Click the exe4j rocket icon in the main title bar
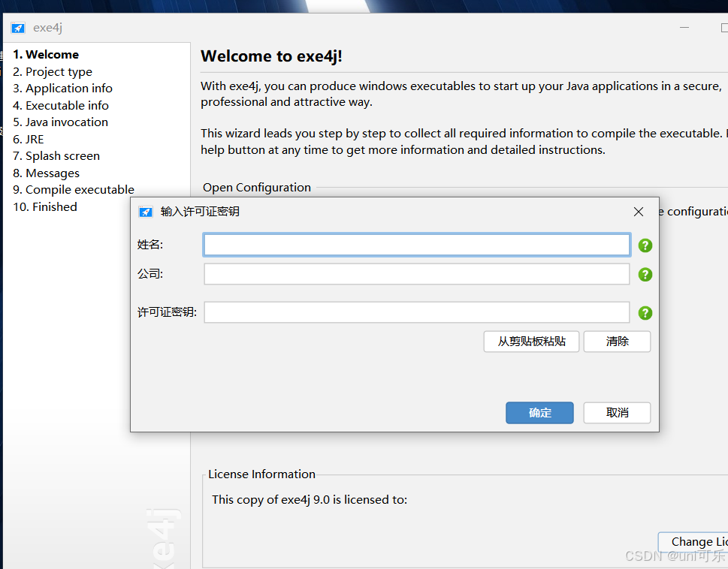 tap(18, 28)
